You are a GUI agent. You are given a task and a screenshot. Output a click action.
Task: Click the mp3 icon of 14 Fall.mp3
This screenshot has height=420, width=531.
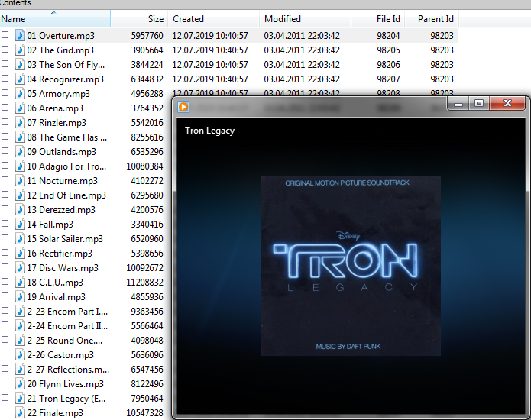pyautogui.click(x=20, y=225)
